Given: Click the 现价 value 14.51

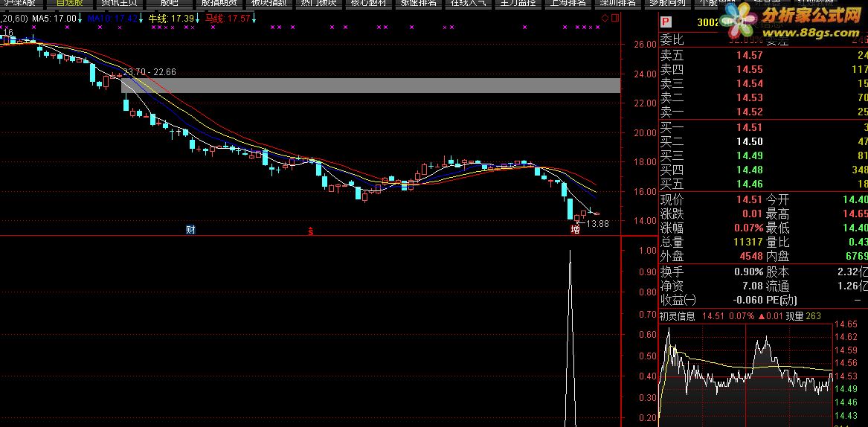Looking at the screenshot, I should [x=750, y=200].
